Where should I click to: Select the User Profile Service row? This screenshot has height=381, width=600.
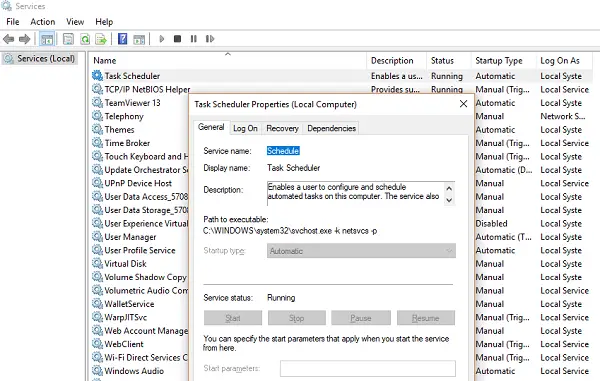pos(140,250)
